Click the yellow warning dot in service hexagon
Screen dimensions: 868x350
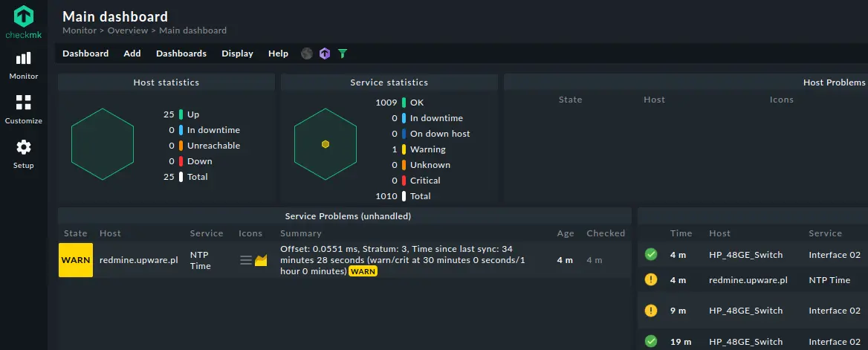click(x=325, y=144)
